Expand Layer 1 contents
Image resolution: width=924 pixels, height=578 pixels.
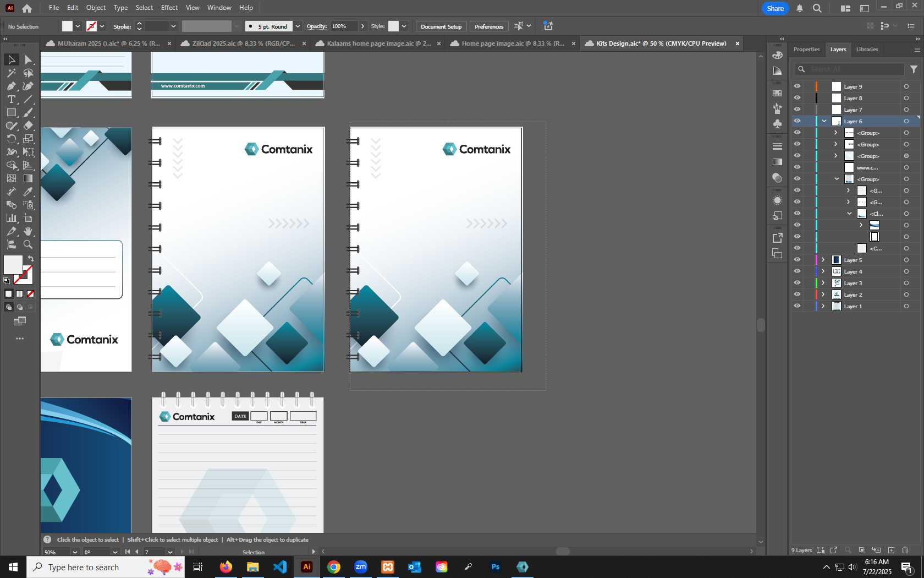coord(823,306)
